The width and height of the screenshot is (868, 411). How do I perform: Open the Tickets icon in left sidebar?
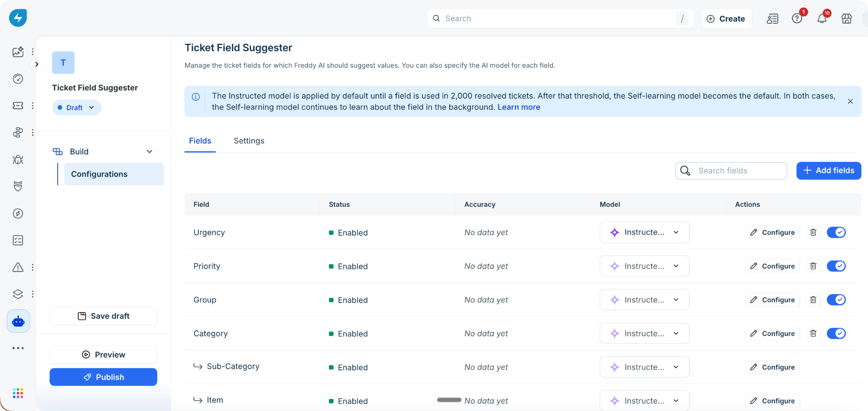pyautogui.click(x=18, y=106)
